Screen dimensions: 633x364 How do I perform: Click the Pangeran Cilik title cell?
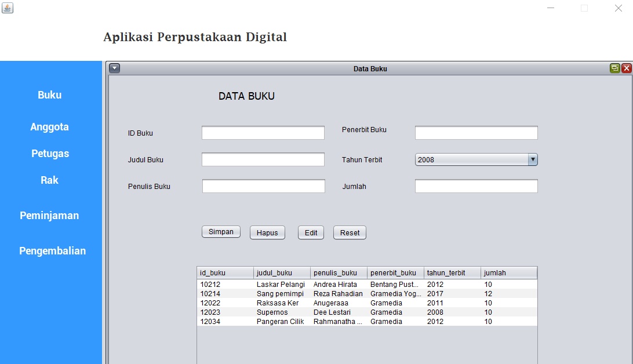[282, 321]
